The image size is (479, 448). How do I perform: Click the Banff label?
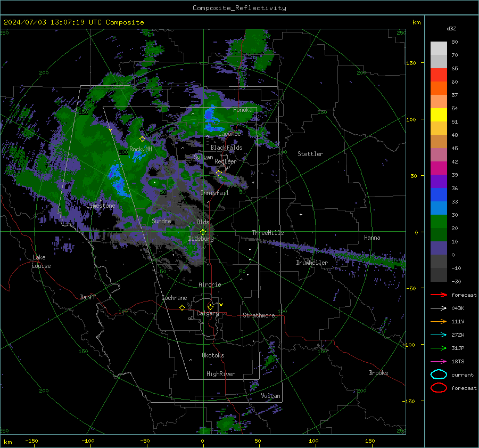(88, 297)
